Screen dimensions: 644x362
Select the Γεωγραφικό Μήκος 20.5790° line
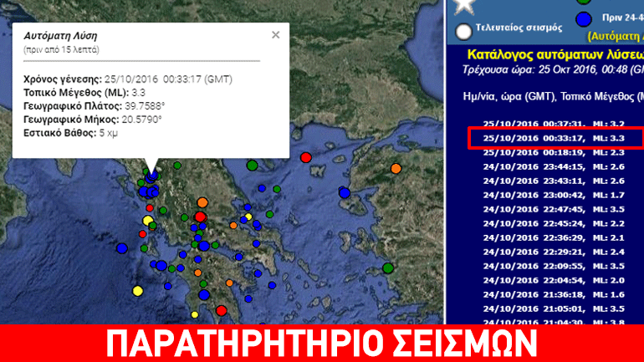click(92, 120)
